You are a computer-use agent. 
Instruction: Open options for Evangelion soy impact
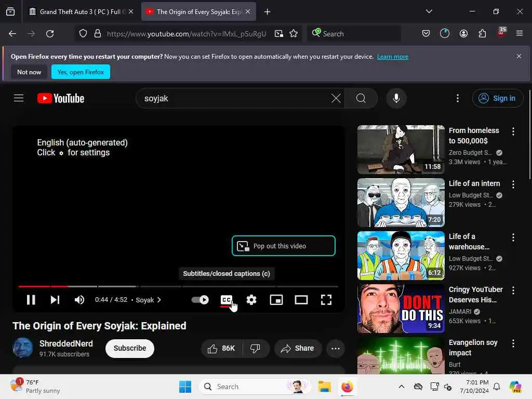tap(513, 343)
